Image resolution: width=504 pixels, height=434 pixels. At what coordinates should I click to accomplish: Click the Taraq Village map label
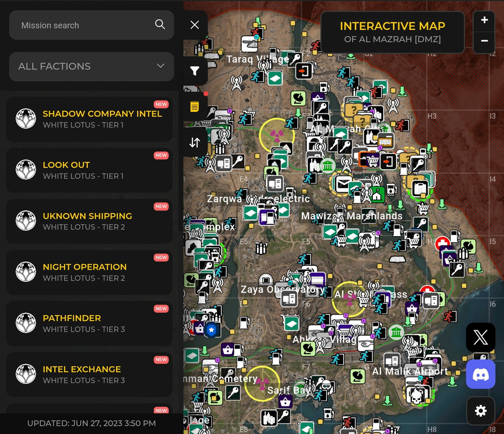point(258,59)
